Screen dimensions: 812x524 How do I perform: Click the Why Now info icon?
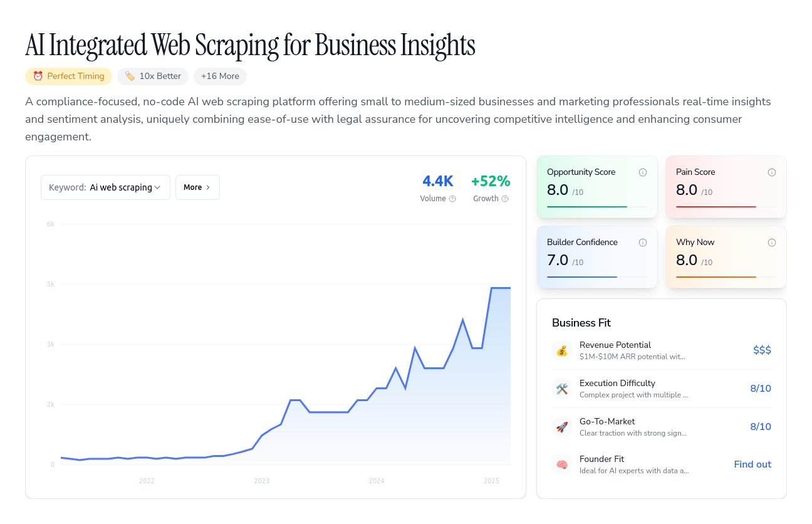point(772,243)
